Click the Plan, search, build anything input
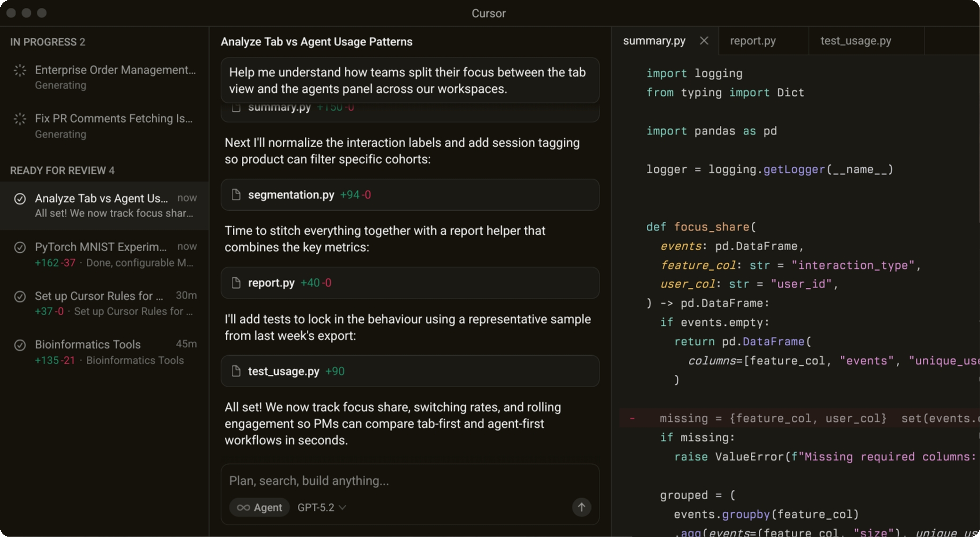The width and height of the screenshot is (980, 537). 396,481
